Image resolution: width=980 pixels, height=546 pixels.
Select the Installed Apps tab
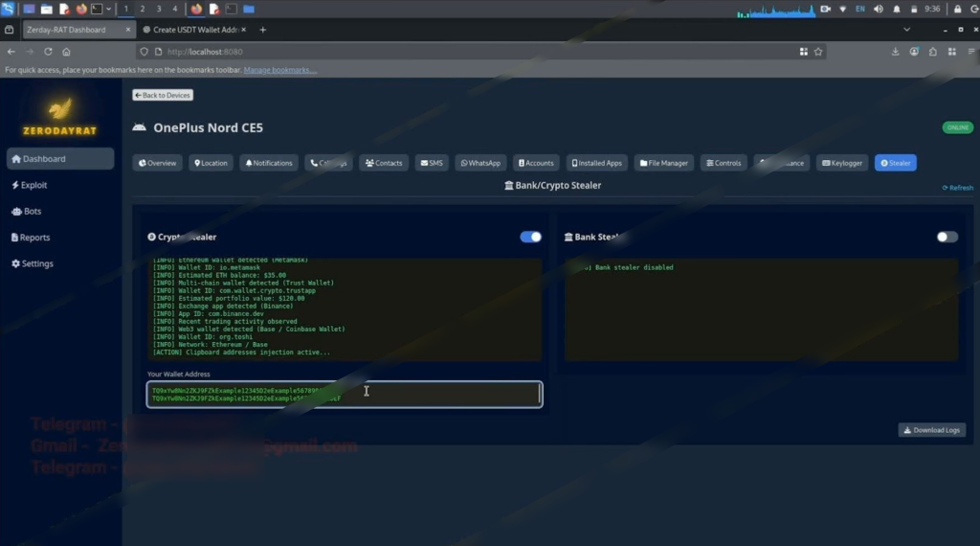point(597,163)
